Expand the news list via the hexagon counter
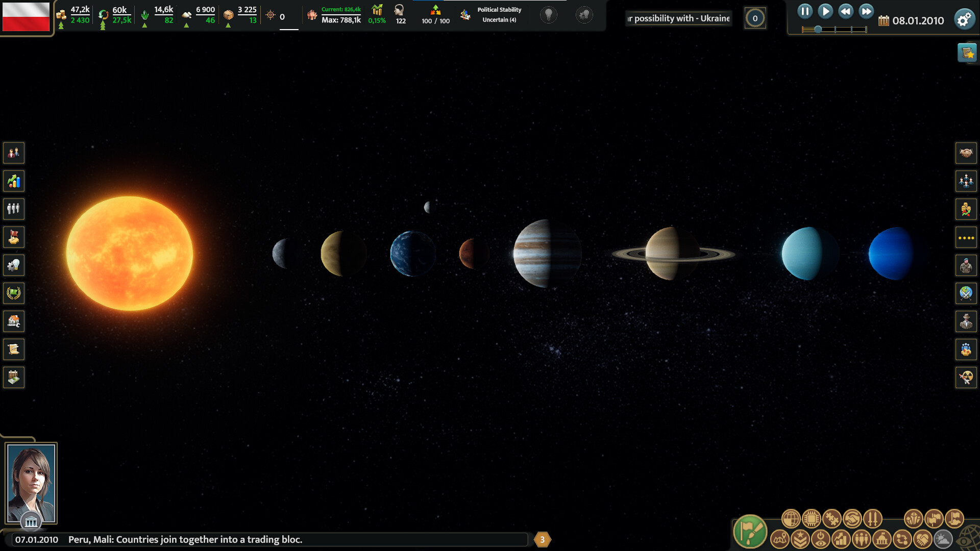Viewport: 980px width, 551px height. (542, 538)
